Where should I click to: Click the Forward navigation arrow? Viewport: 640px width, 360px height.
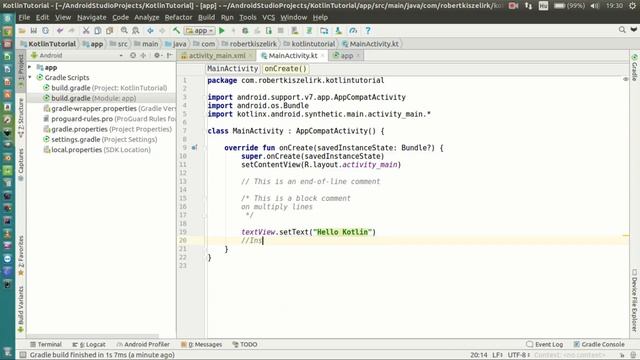162,31
